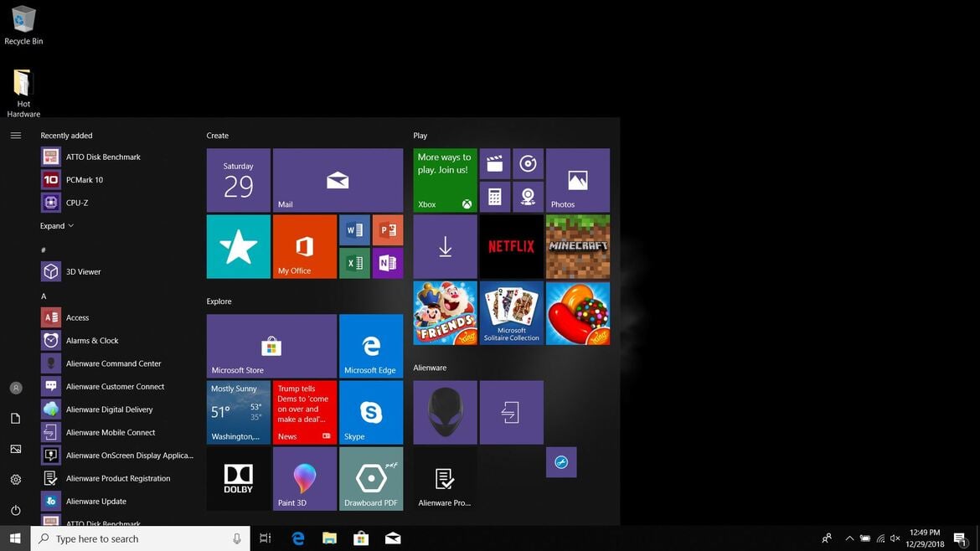The height and width of the screenshot is (551, 980).
Task: Open ATTO Disk Benchmark under Recently added
Action: (117, 157)
